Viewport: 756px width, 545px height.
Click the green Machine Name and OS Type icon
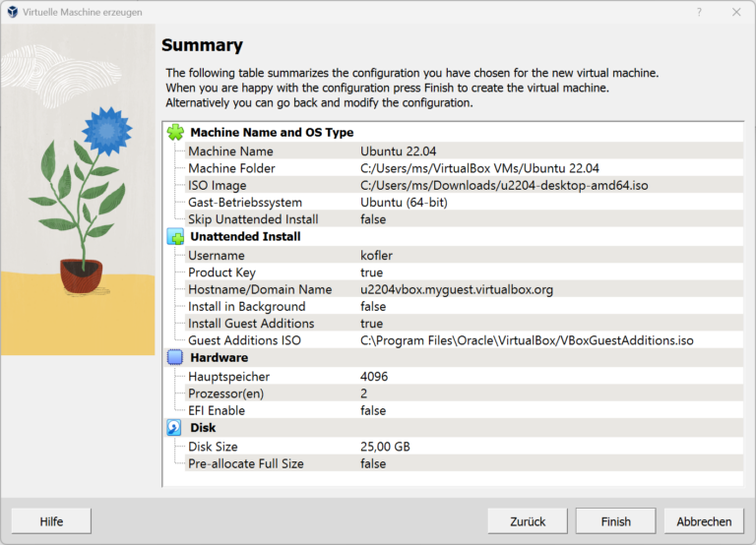(x=175, y=132)
